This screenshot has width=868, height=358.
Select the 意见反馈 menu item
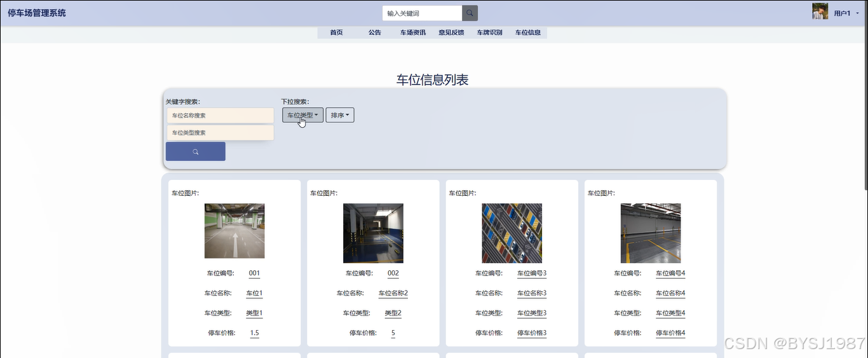(451, 32)
